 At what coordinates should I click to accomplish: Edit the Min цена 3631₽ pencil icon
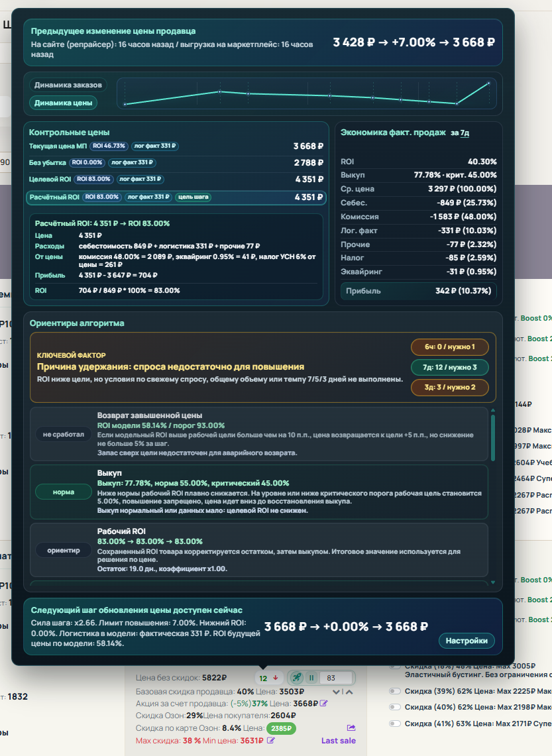pos(271,740)
